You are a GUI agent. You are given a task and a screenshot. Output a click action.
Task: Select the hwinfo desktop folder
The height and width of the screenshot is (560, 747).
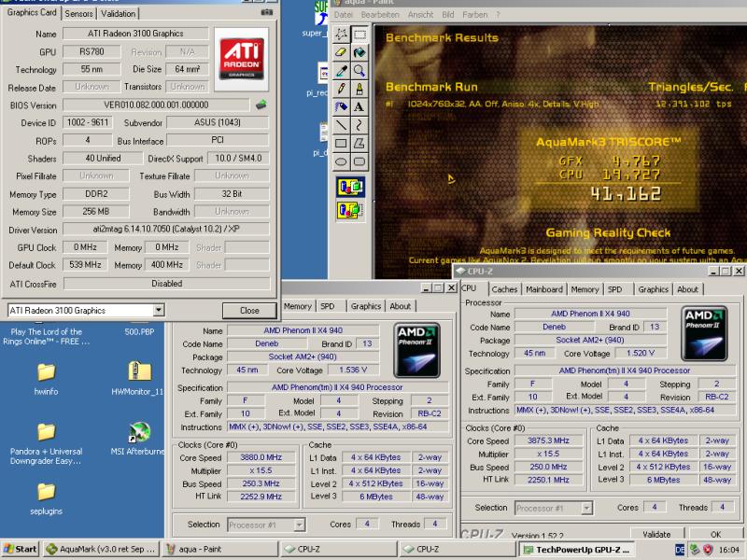pyautogui.click(x=46, y=379)
